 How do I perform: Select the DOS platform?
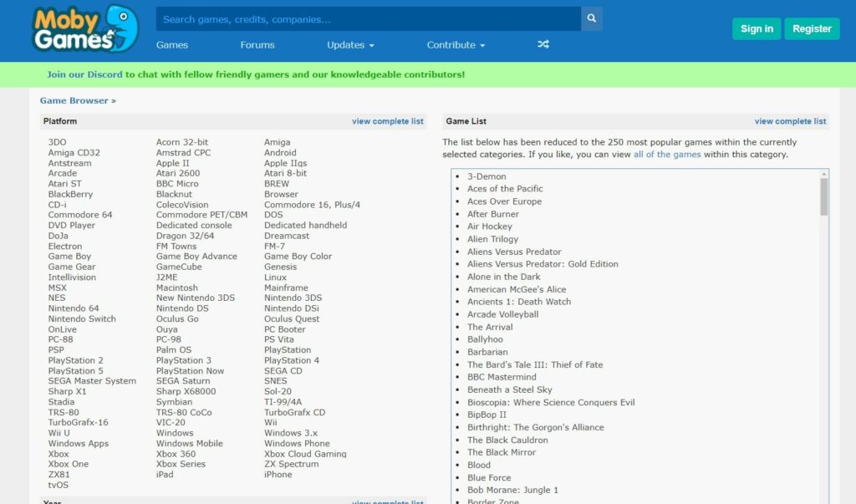[x=273, y=215]
